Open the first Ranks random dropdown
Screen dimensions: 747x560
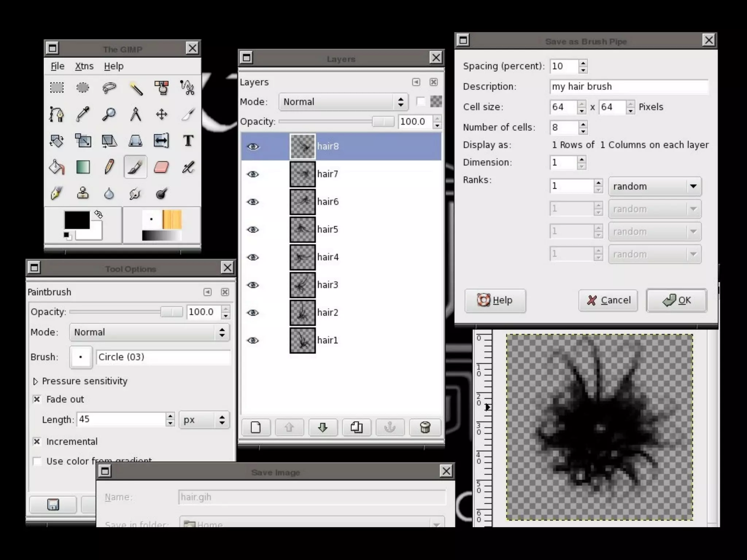pyautogui.click(x=655, y=186)
